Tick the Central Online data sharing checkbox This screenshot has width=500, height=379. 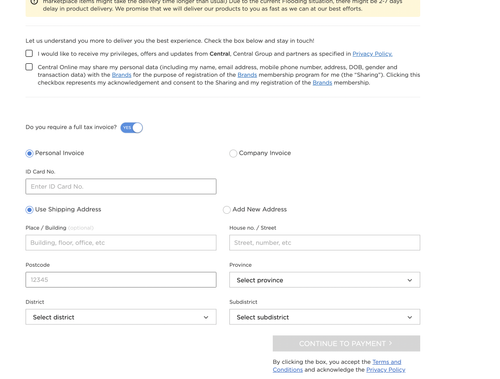click(29, 67)
